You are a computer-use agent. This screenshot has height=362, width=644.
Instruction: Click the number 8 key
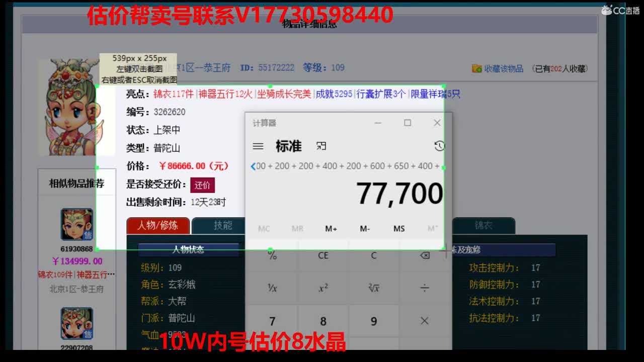[323, 321]
